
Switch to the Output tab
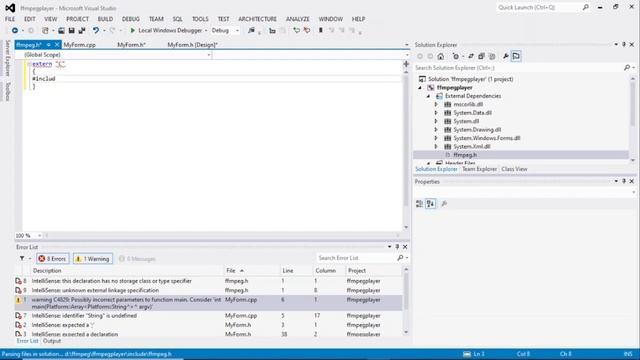pyautogui.click(x=52, y=341)
